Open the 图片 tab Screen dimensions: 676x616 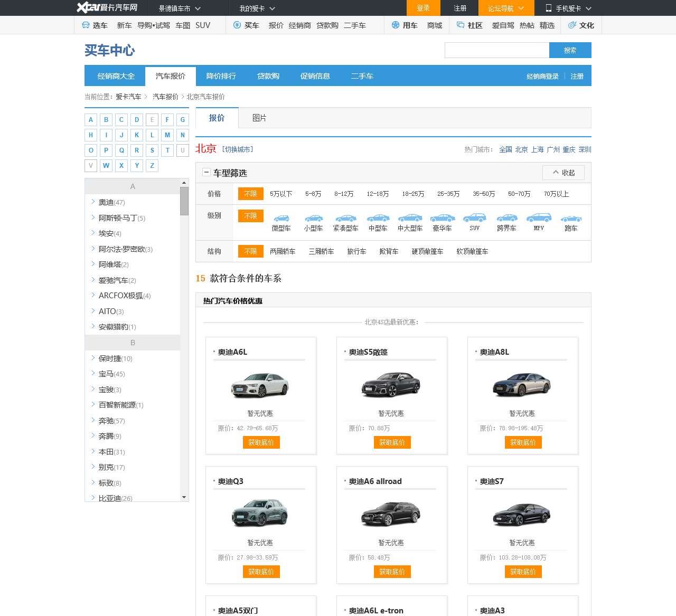259,118
